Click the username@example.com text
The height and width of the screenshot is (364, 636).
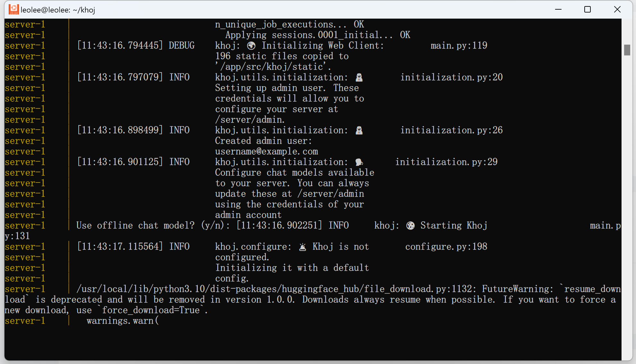pyautogui.click(x=266, y=151)
